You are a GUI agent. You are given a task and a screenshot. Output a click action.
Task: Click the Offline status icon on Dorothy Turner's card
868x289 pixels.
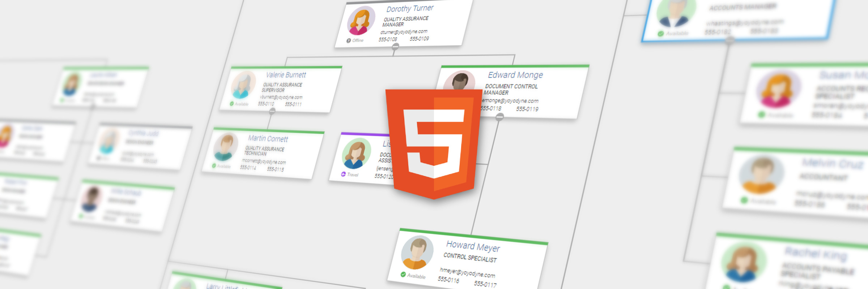pyautogui.click(x=349, y=40)
